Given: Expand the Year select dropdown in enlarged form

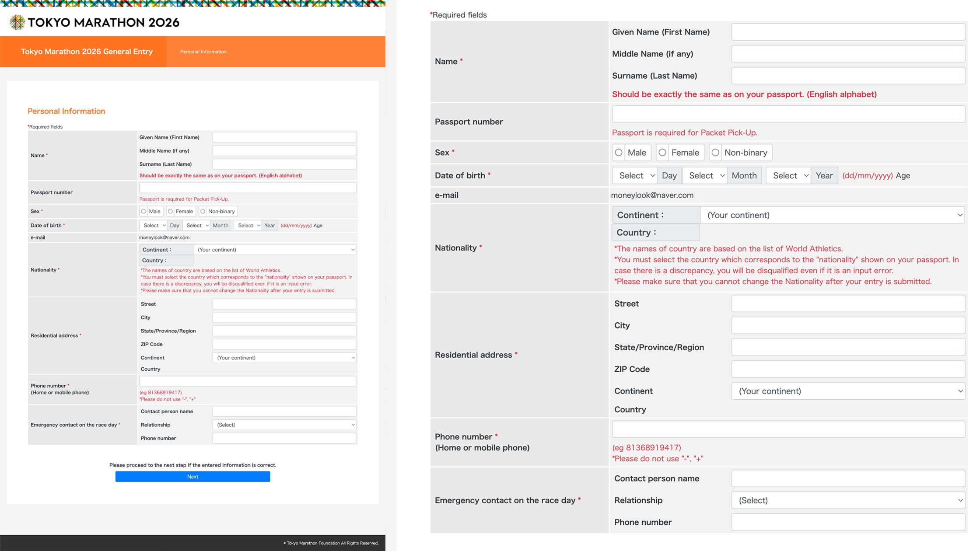Looking at the screenshot, I should [788, 176].
